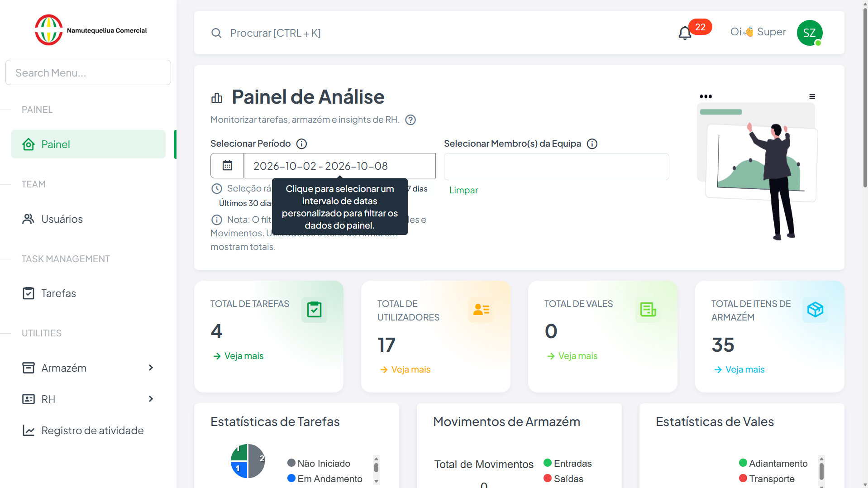Screen dimensions: 868x488
Task: Click the help question mark icon
Action: tap(410, 120)
